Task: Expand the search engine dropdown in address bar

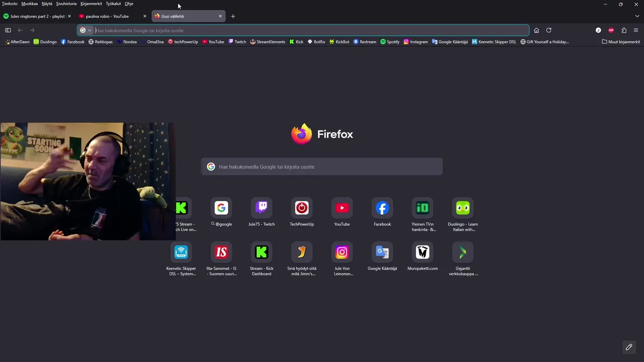Action: pos(86,30)
